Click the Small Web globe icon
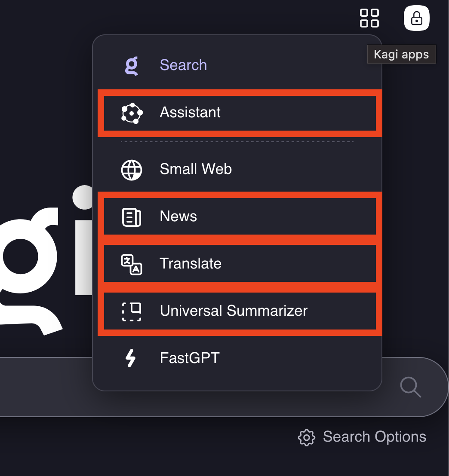This screenshot has height=476, width=449. click(132, 169)
